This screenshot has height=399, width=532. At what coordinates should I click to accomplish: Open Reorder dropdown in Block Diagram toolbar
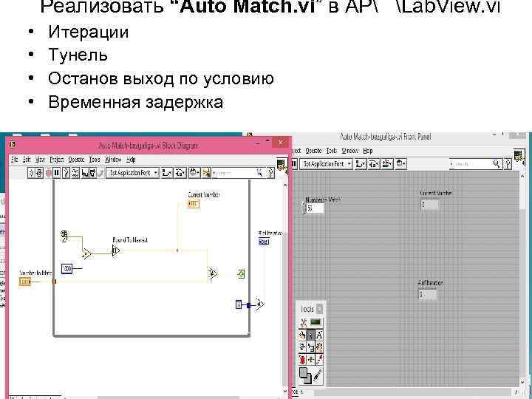[x=195, y=173]
